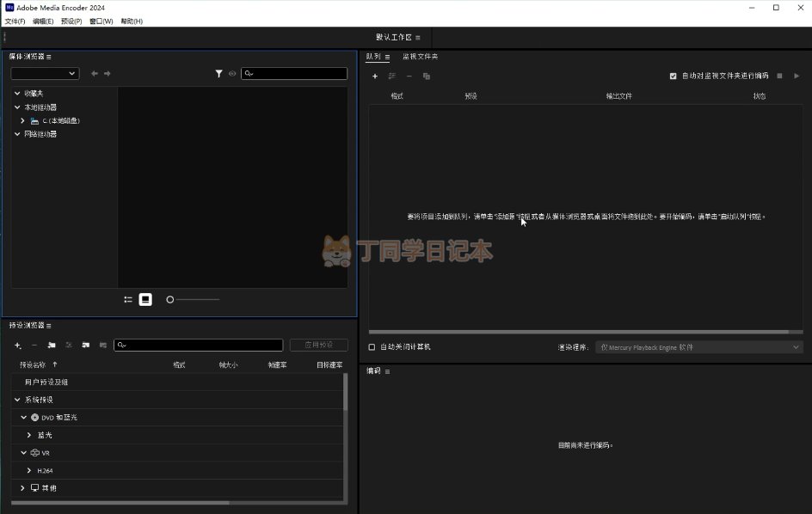Open the 预设(P) menu
Image resolution: width=812 pixels, height=514 pixels.
[71, 21]
